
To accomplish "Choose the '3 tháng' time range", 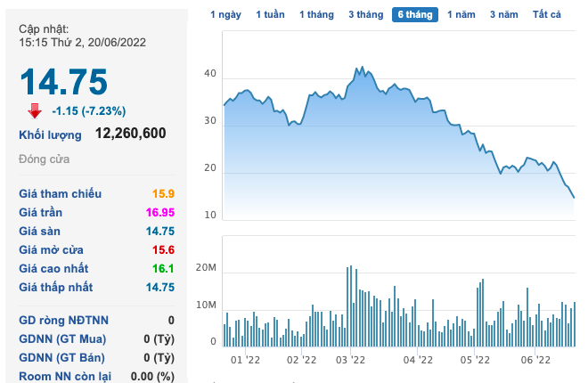I will [365, 14].
